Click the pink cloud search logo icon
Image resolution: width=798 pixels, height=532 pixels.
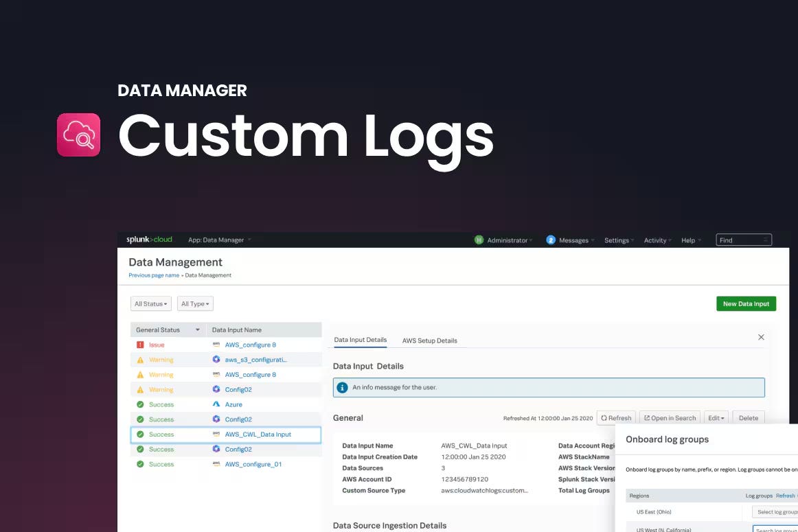pyautogui.click(x=78, y=135)
